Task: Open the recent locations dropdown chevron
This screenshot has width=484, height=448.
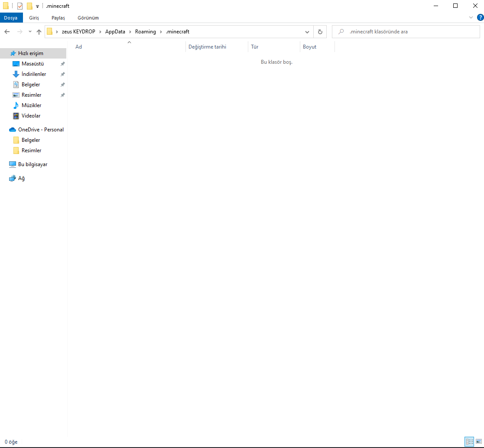Action: [x=30, y=32]
